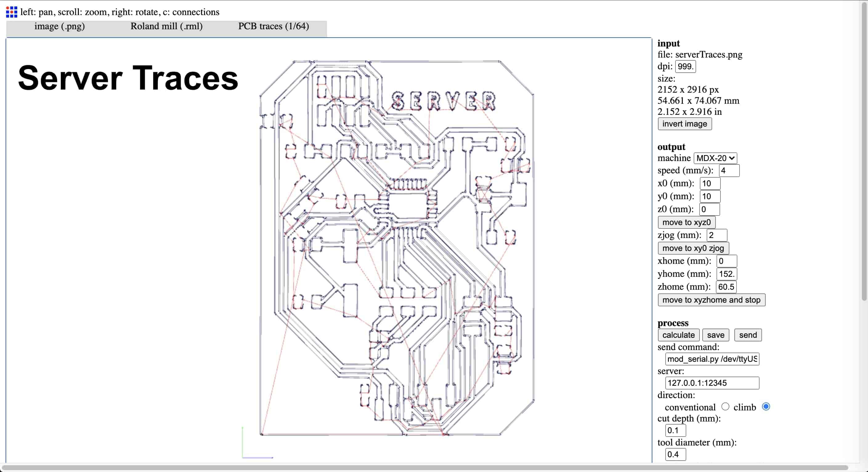Click the y0 (mm) field
The width and height of the screenshot is (868, 472).
point(710,196)
